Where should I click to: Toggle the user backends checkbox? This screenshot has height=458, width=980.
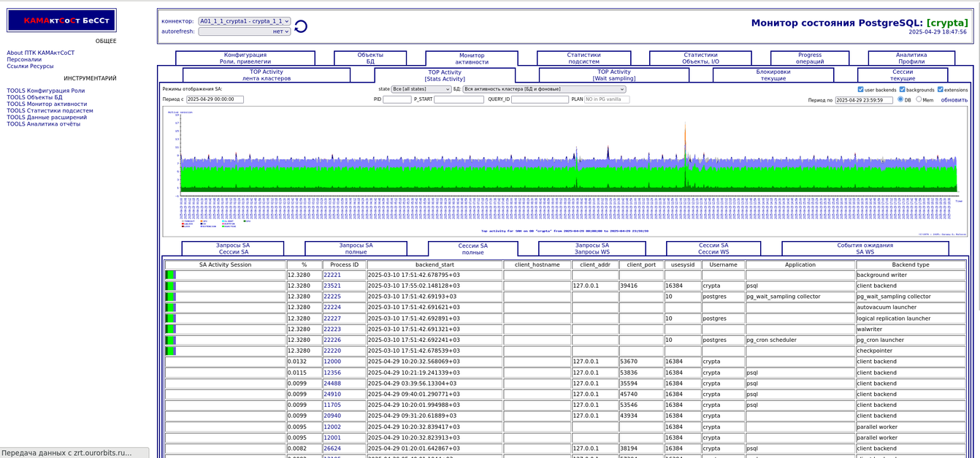(x=860, y=90)
